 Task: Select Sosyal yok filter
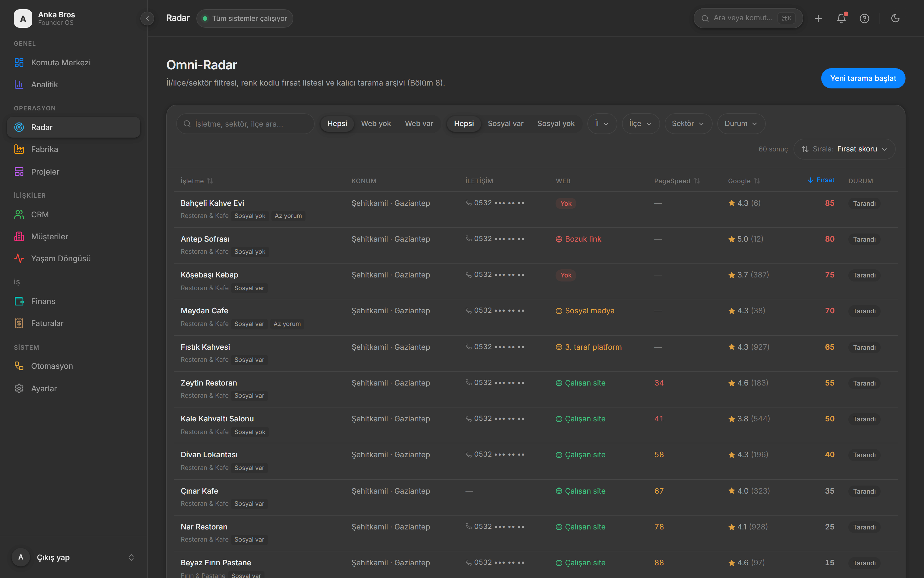click(x=556, y=123)
